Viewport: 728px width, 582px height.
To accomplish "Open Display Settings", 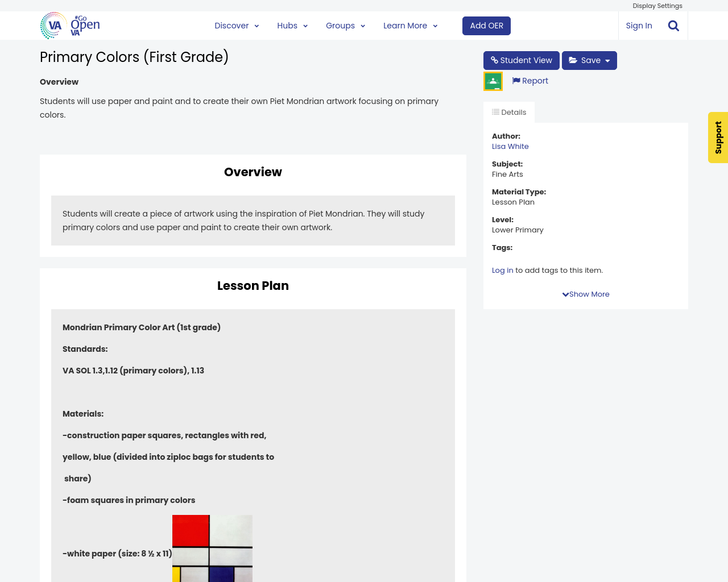I will (657, 6).
